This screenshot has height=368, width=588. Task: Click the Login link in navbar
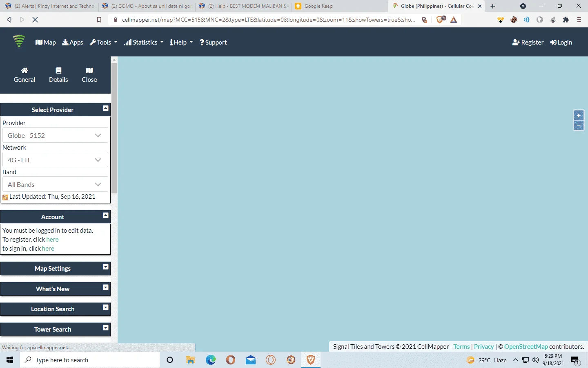pos(561,43)
